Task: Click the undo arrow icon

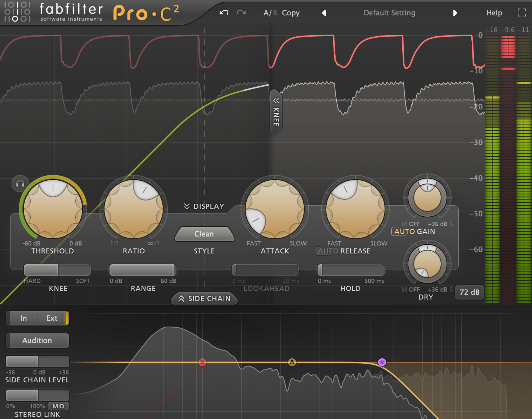Action: click(224, 12)
